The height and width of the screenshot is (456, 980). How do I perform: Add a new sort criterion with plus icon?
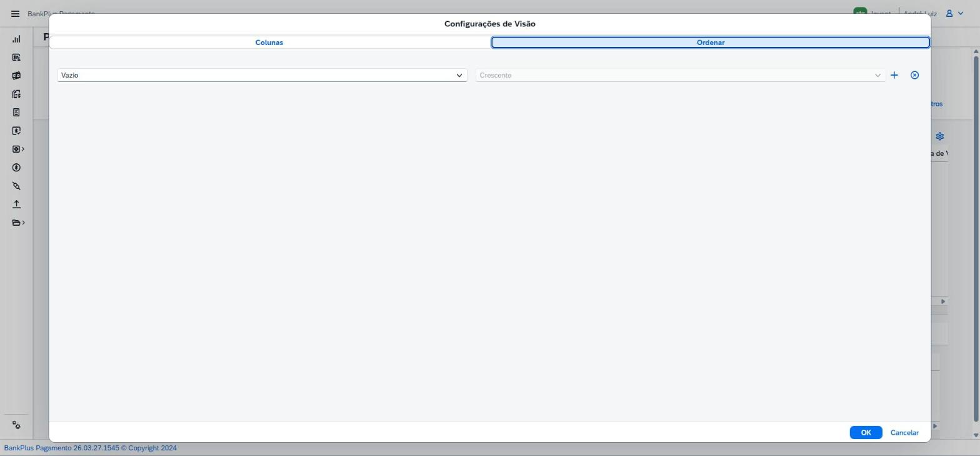point(894,75)
